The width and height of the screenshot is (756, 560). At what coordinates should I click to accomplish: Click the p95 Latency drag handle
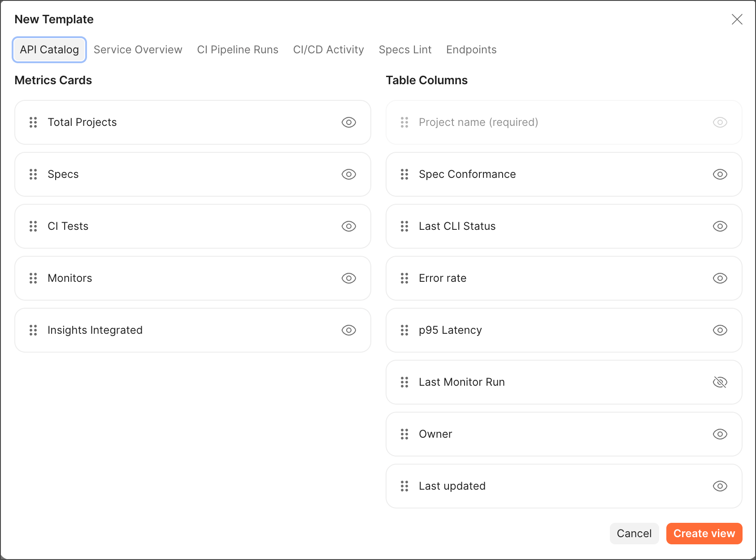pyautogui.click(x=404, y=330)
